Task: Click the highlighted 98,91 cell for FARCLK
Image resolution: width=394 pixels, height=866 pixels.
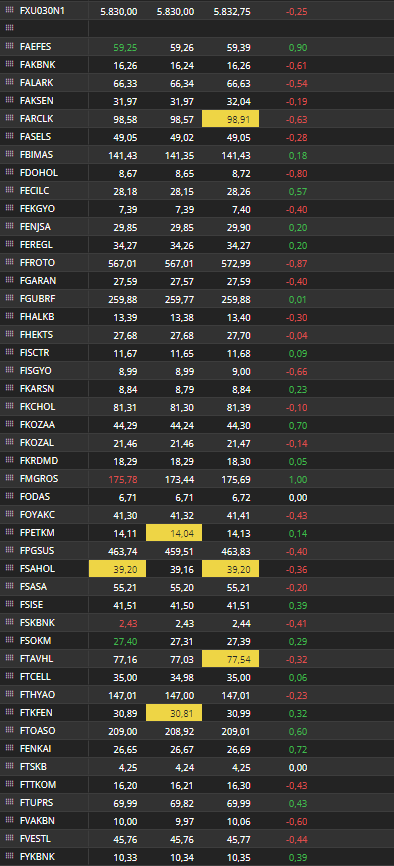Action: 230,119
